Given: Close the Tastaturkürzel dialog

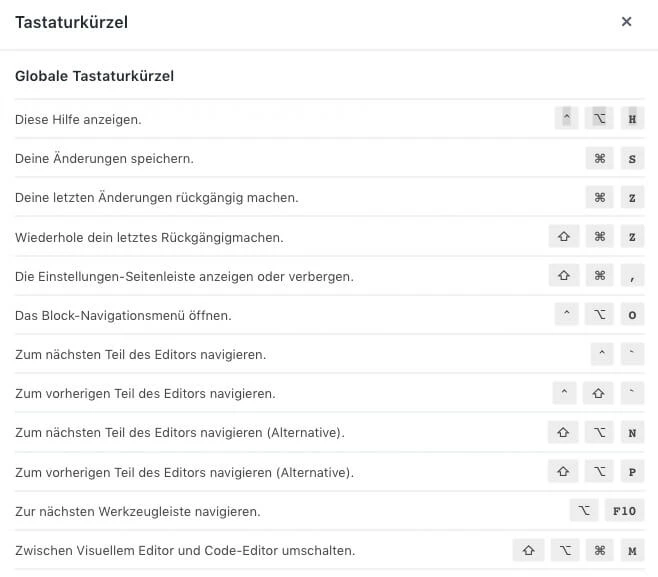Looking at the screenshot, I should [x=626, y=22].
